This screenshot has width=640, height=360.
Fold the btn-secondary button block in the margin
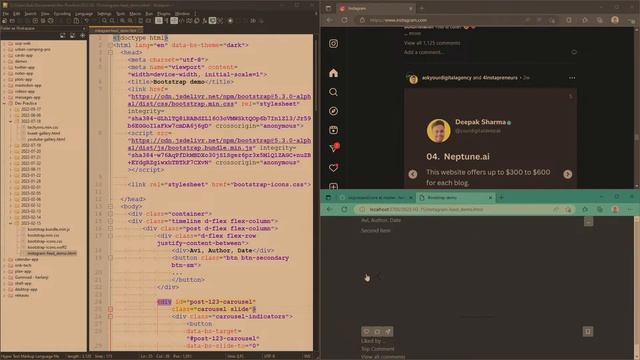110,258
